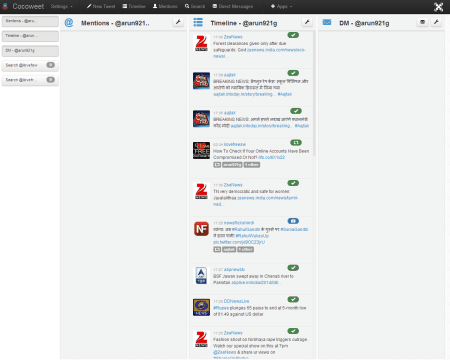Open Direct Messages from top bar
This screenshot has width=450, height=360.
[233, 6]
